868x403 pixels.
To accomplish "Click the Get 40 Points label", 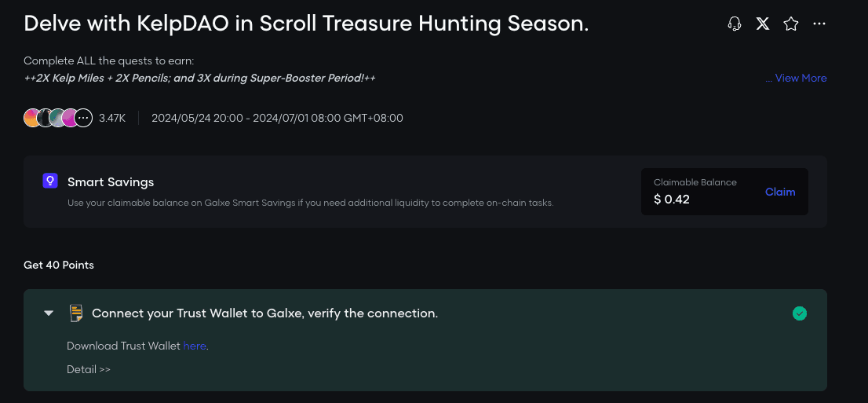I will 59,265.
